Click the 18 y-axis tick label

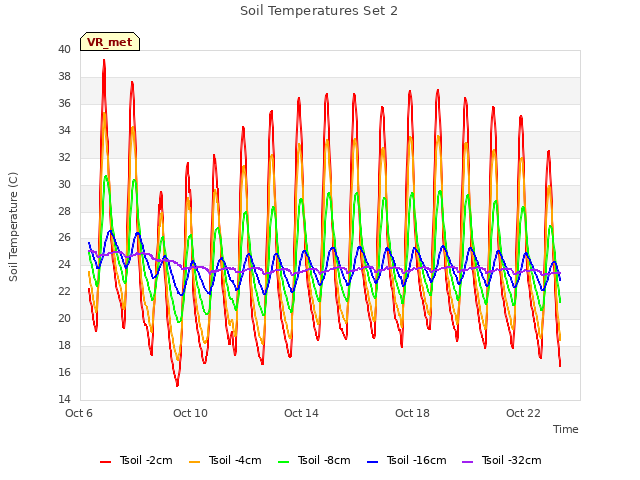click(64, 345)
